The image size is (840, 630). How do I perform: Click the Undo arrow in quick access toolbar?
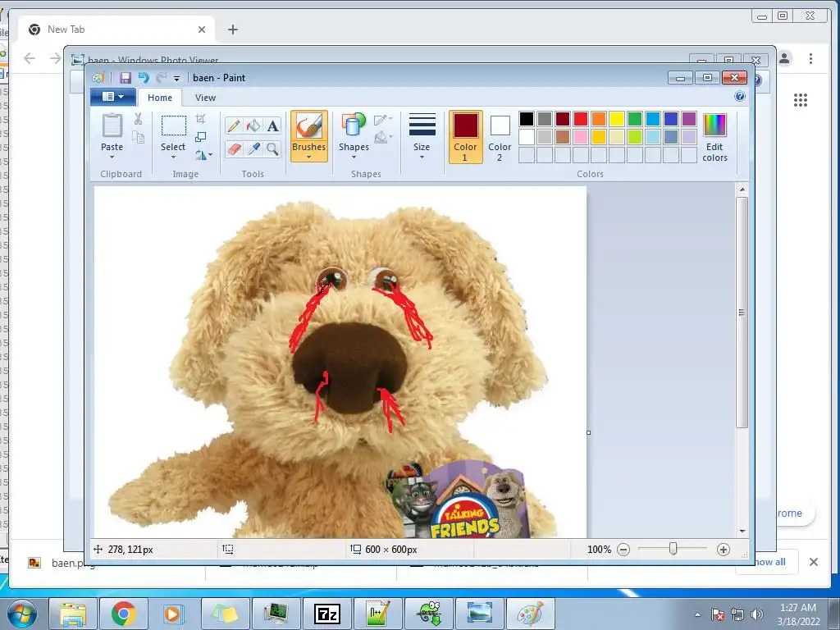[144, 78]
